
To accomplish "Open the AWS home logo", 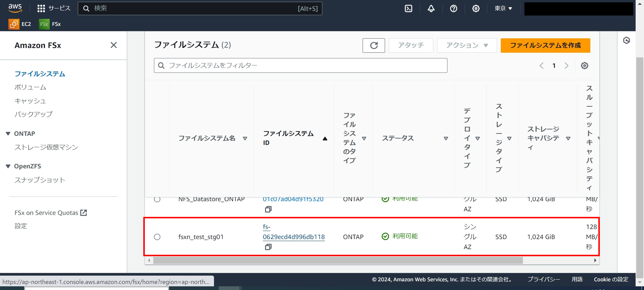I will [15, 8].
